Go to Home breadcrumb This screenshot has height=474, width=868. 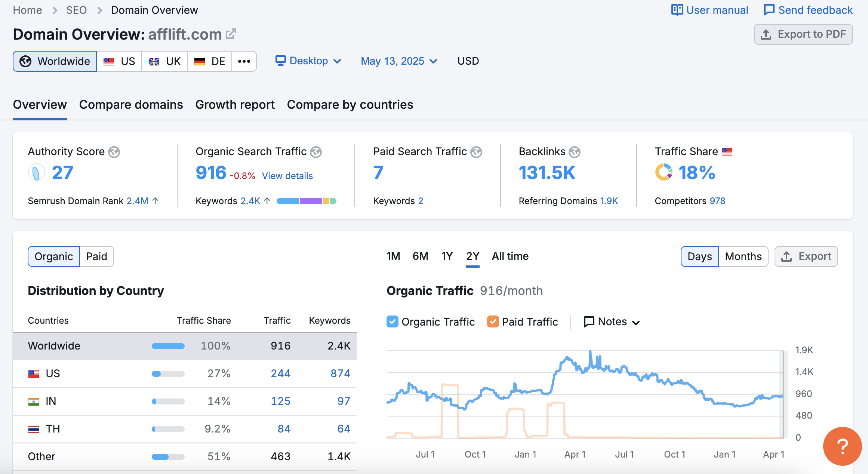click(27, 10)
